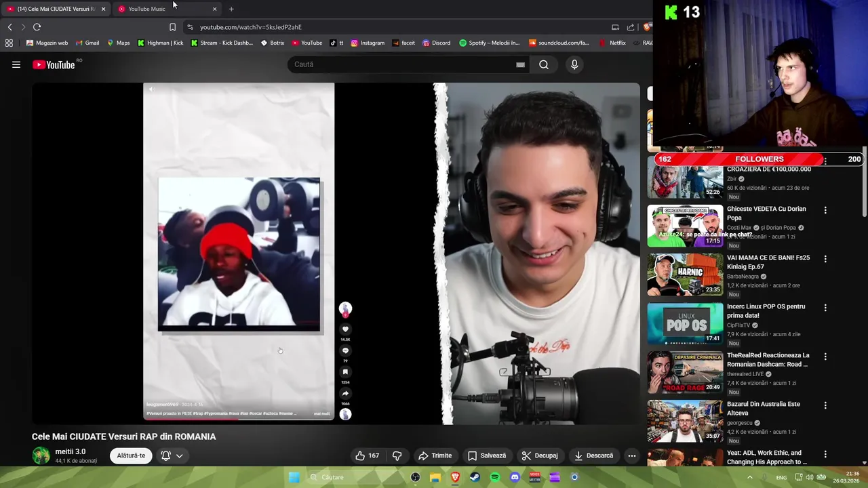Open the Windows Start button
Image resolution: width=868 pixels, height=488 pixels.
tap(294, 477)
